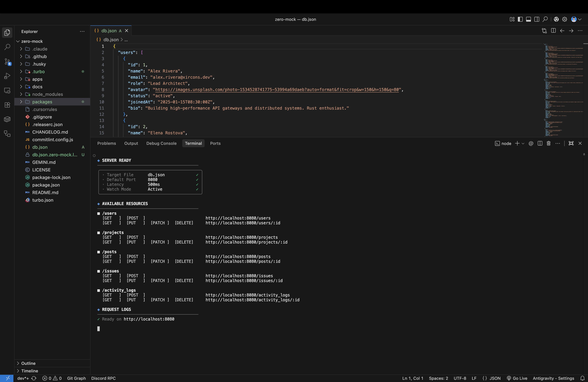This screenshot has height=382, width=588.
Task: Open Git Graph from status bar
Action: [x=76, y=378]
